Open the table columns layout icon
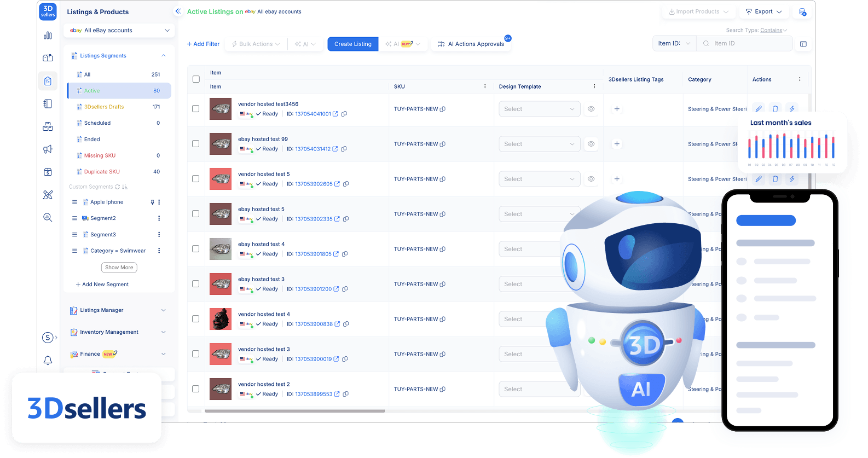This screenshot has width=868, height=458. (x=803, y=44)
